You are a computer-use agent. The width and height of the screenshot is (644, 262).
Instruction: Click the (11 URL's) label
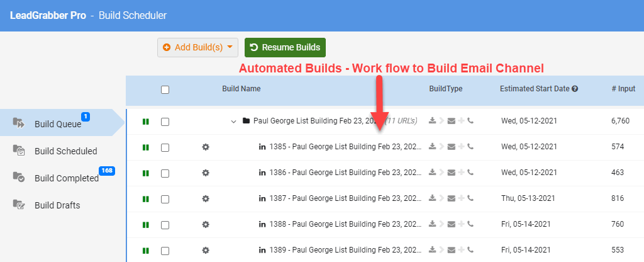click(x=401, y=121)
